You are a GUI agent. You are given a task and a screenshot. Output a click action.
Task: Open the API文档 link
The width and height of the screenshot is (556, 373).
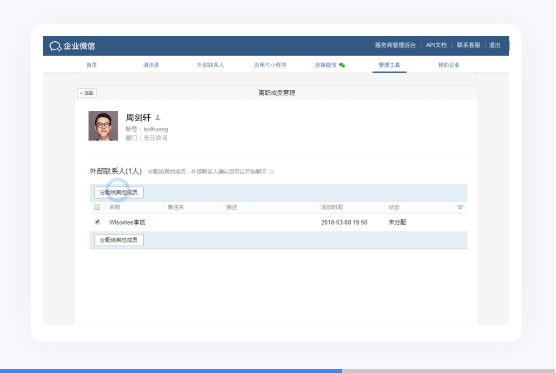(x=436, y=45)
